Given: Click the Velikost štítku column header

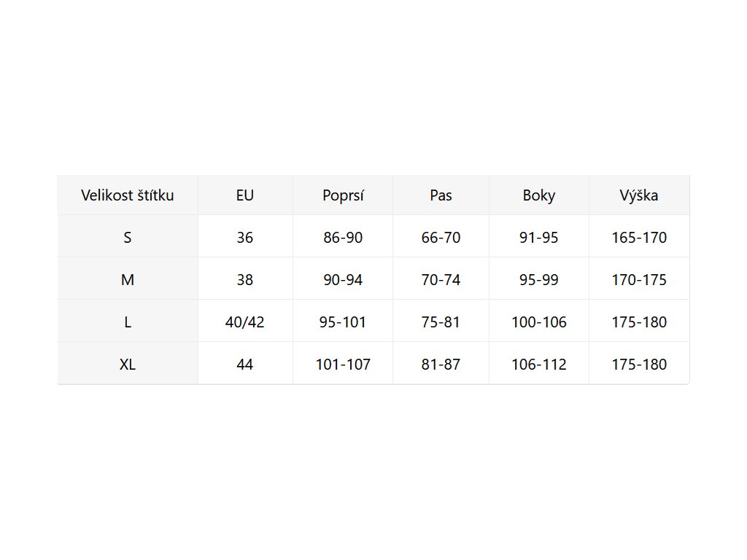Looking at the screenshot, I should (x=128, y=195).
